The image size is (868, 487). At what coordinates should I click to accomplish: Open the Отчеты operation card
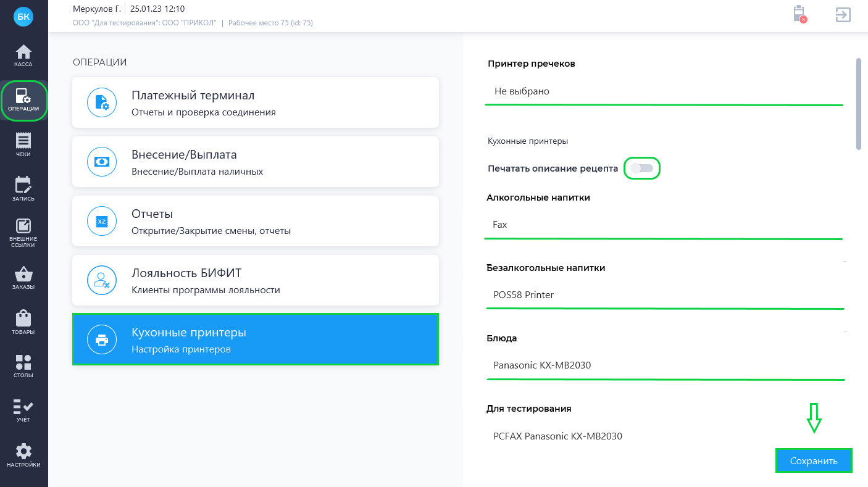pos(256,221)
